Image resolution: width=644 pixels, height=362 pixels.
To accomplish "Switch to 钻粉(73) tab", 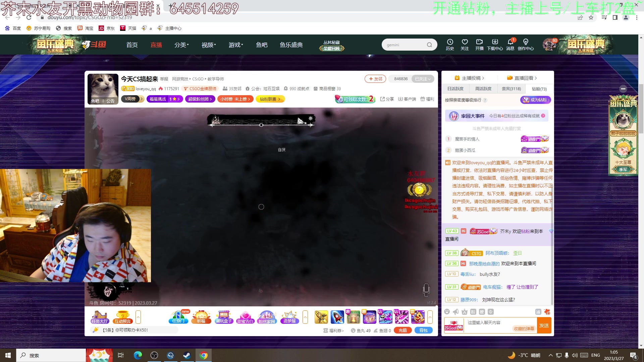I will (539, 89).
